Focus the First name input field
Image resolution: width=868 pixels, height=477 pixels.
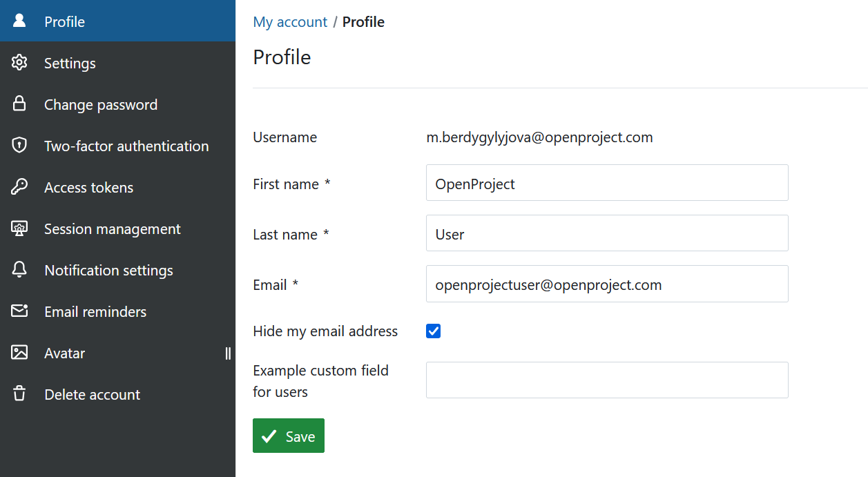tap(606, 183)
